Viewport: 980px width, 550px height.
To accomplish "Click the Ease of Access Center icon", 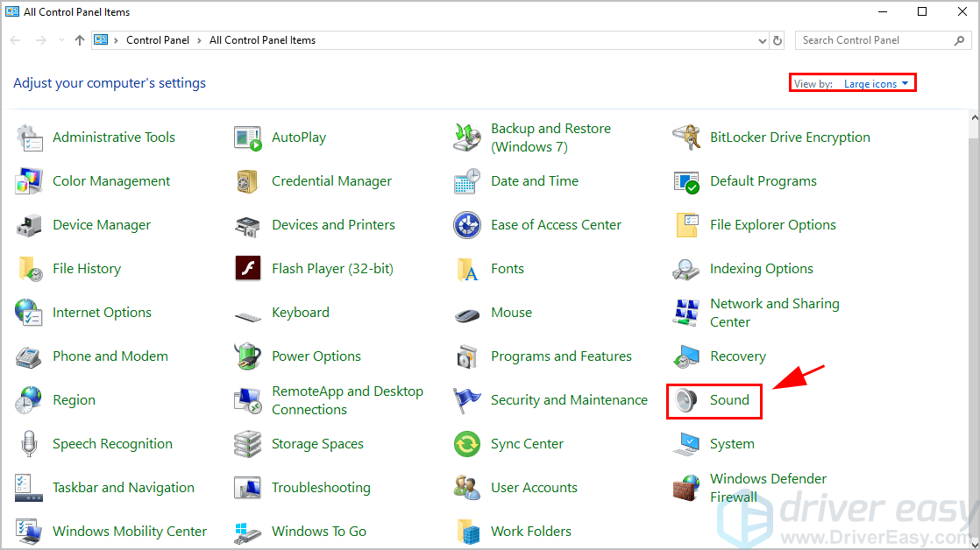I will (x=467, y=225).
